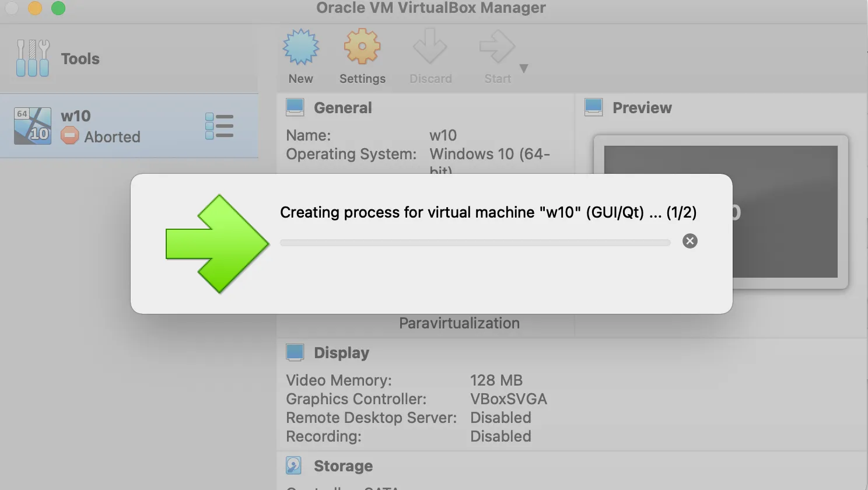Open the Settings gear icon
The width and height of the screenshot is (868, 490).
[x=362, y=46]
